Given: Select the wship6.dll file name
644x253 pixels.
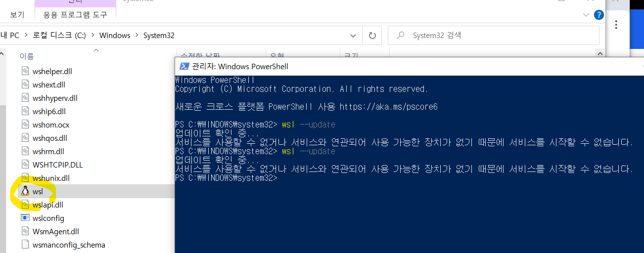Looking at the screenshot, I should click(x=49, y=111).
